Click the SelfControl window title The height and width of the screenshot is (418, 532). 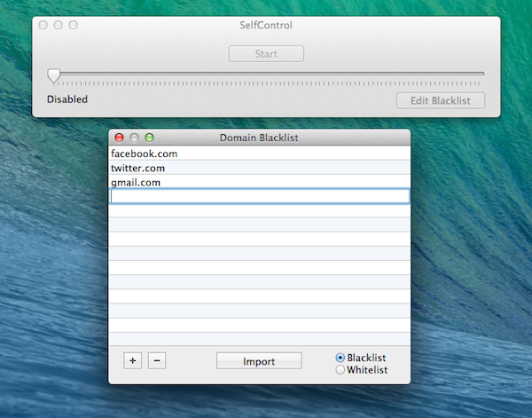point(266,25)
